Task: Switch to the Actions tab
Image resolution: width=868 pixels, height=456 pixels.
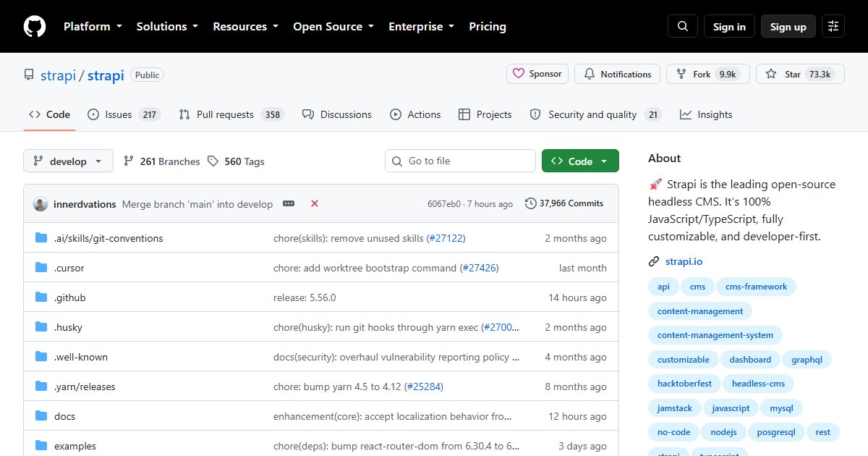Action: tap(415, 114)
